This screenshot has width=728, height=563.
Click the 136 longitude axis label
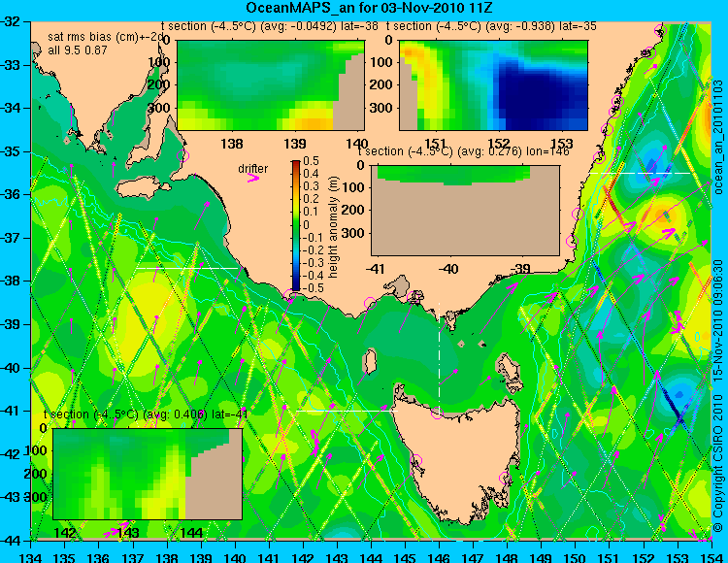99,557
